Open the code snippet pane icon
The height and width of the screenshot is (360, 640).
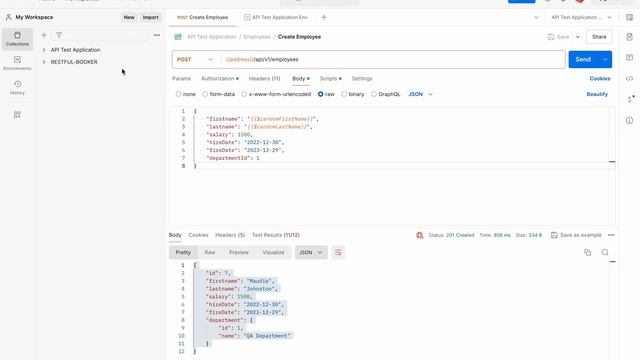[x=629, y=78]
